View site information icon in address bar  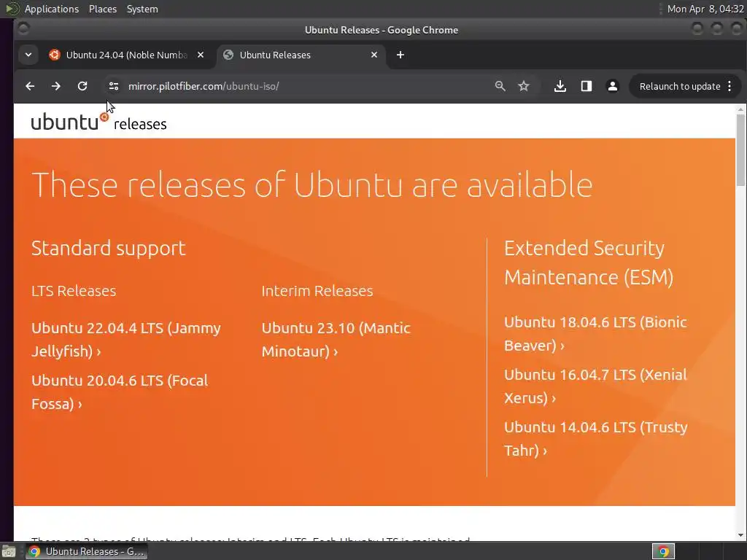tap(113, 86)
